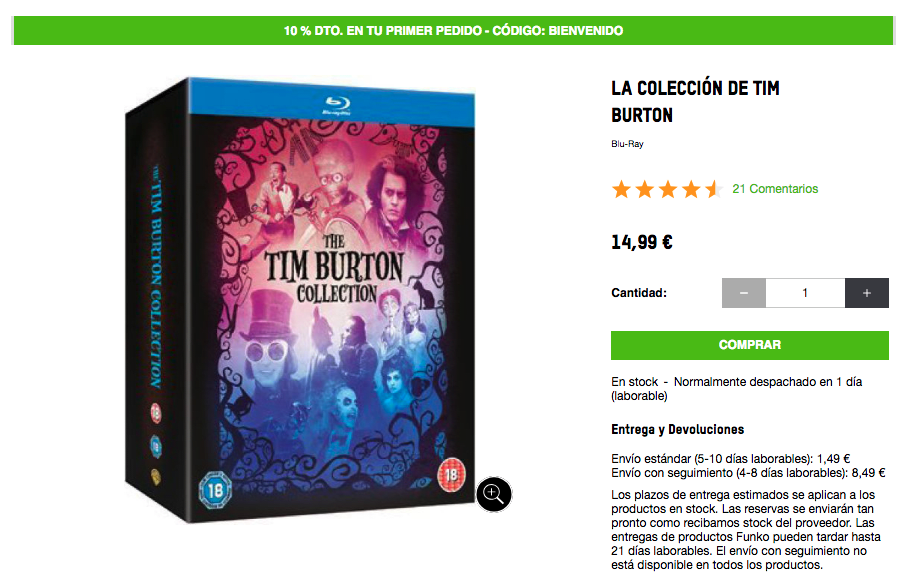Click the red 18 age rating badge
The width and height of the screenshot is (898, 578).
point(451,474)
